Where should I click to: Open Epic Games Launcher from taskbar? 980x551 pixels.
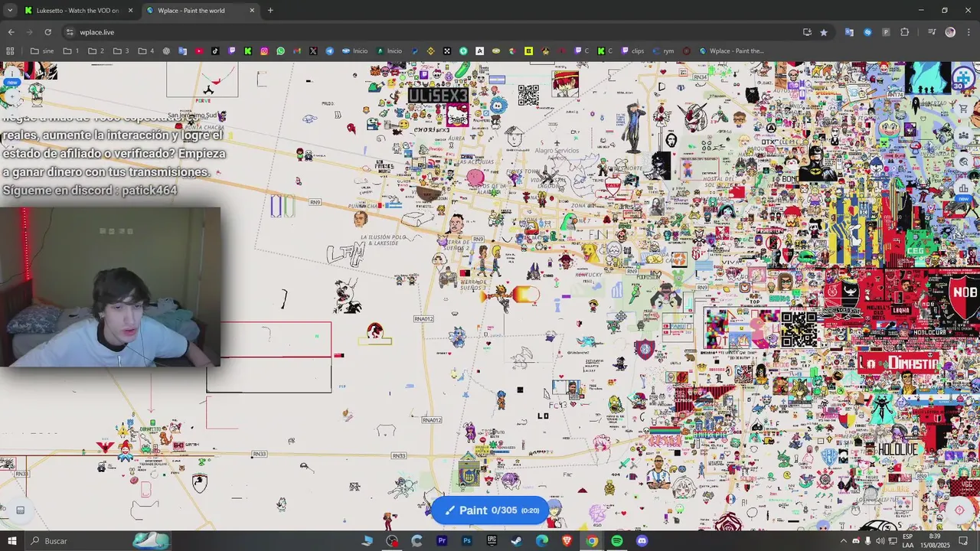492,541
